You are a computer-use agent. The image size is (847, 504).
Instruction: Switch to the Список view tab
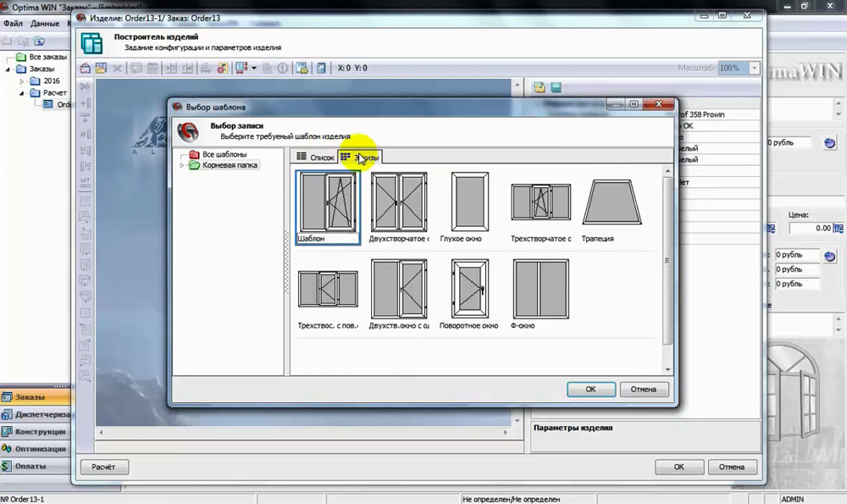(315, 158)
